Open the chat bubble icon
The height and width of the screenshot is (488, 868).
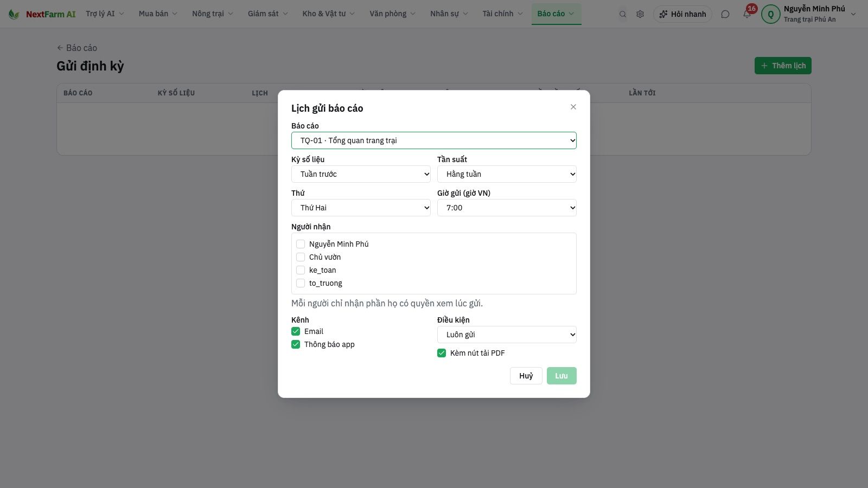click(x=725, y=14)
